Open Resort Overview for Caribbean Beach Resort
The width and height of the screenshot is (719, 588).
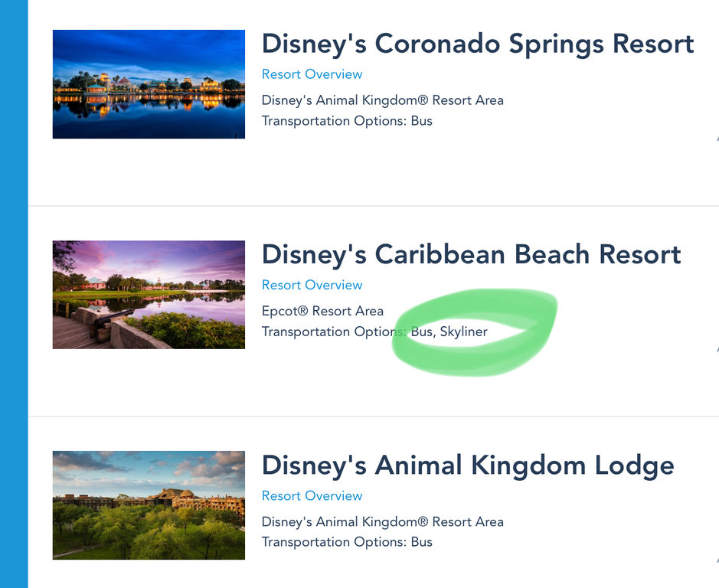click(x=312, y=285)
